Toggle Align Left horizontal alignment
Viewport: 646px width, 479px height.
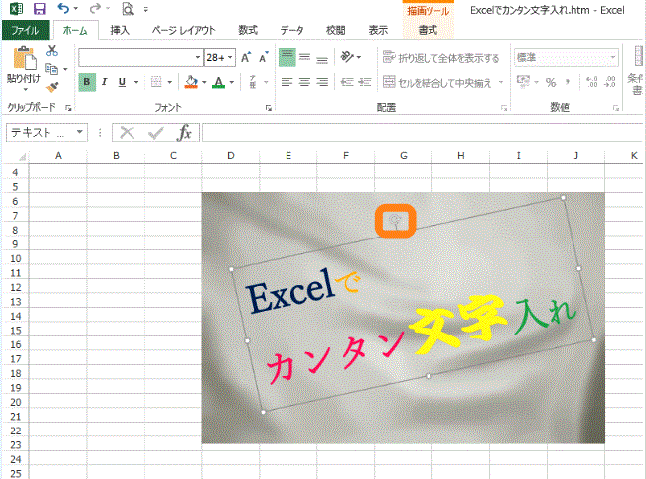(x=287, y=82)
